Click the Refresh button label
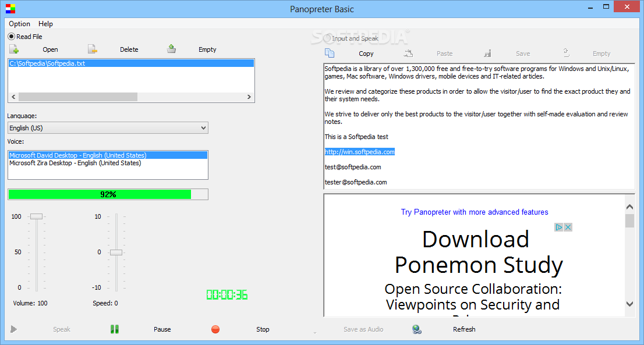 464,329
